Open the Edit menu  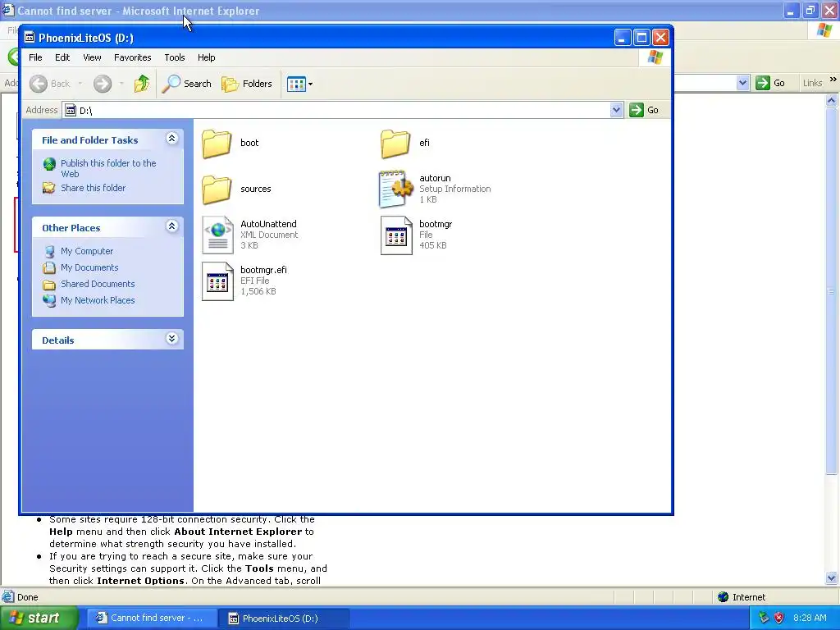[x=62, y=57]
